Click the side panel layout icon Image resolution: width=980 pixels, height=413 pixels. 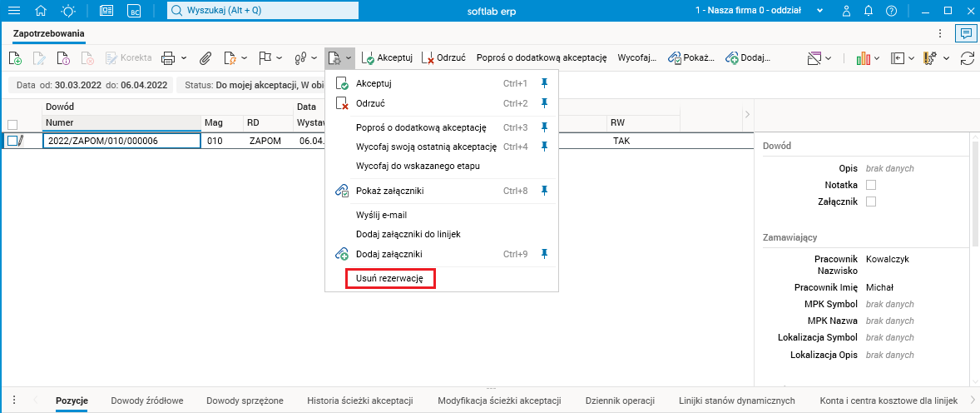point(898,58)
